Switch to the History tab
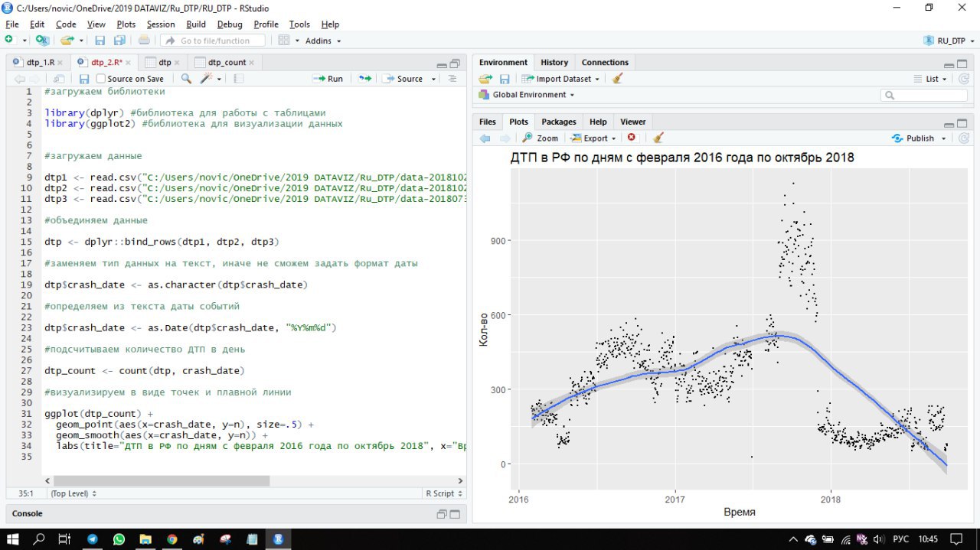The height and width of the screenshot is (550, 980). 554,63
